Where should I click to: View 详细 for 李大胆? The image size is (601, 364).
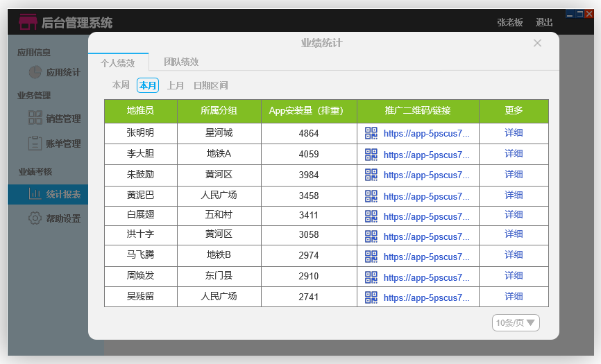[x=514, y=153]
